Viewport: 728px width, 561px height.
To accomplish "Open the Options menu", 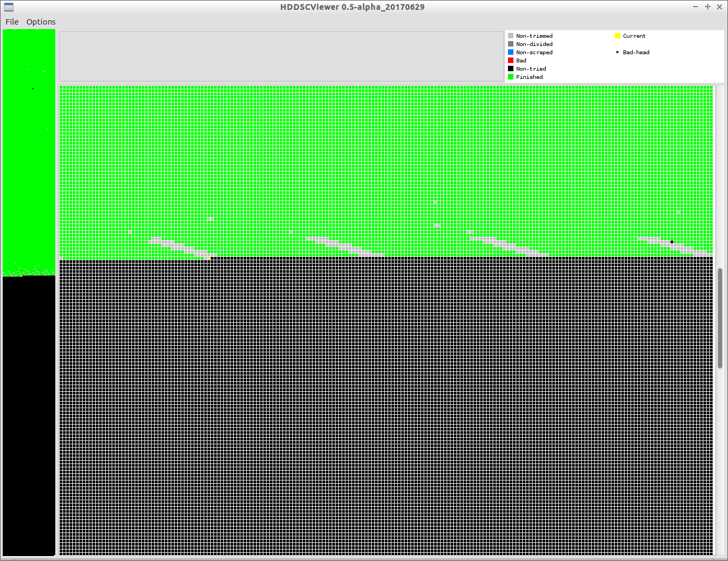I will coord(41,22).
